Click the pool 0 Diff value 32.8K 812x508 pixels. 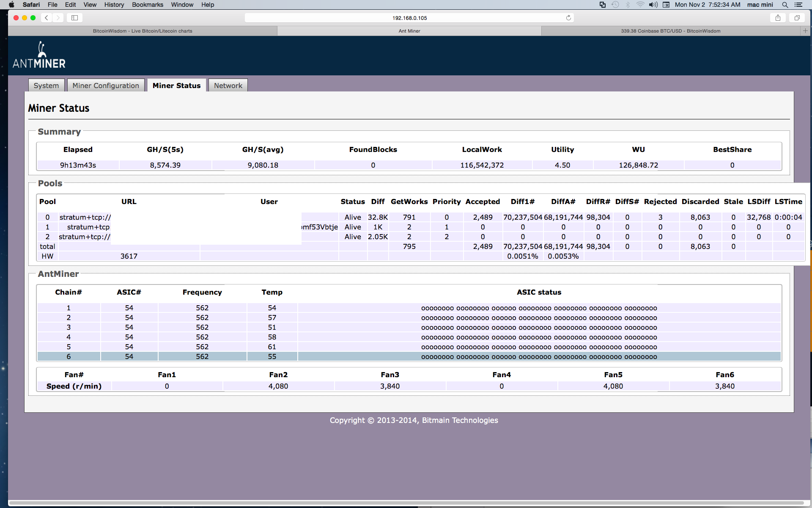click(x=378, y=217)
